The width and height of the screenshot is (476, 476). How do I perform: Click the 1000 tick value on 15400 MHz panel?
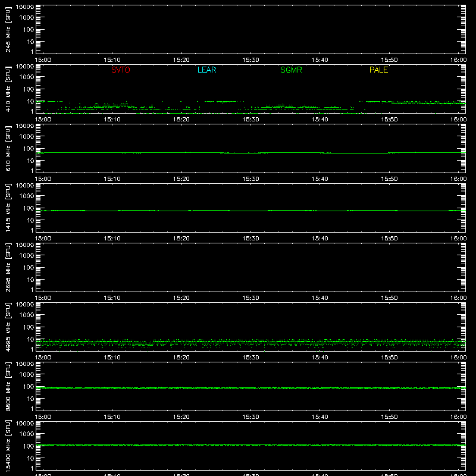point(27,434)
